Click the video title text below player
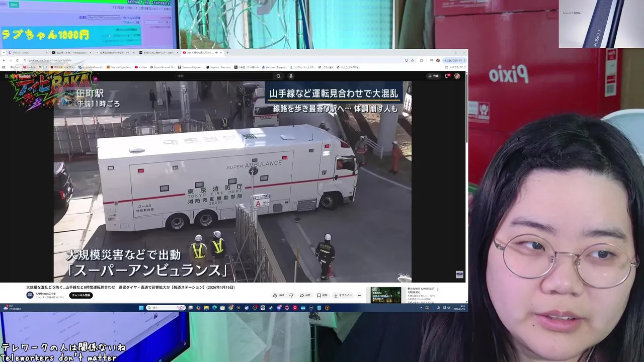The image size is (644, 362). coord(130,288)
